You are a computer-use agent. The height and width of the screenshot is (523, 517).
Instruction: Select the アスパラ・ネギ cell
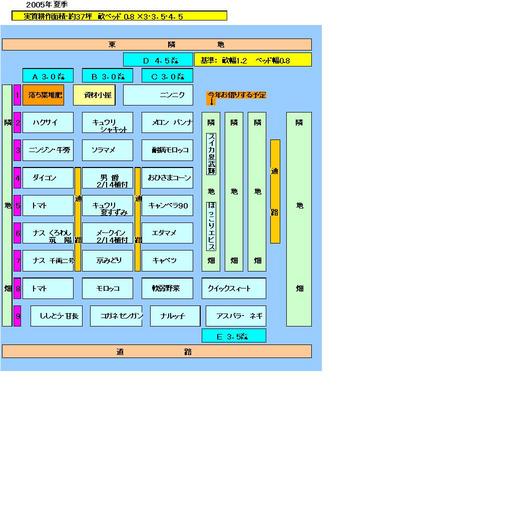click(236, 316)
